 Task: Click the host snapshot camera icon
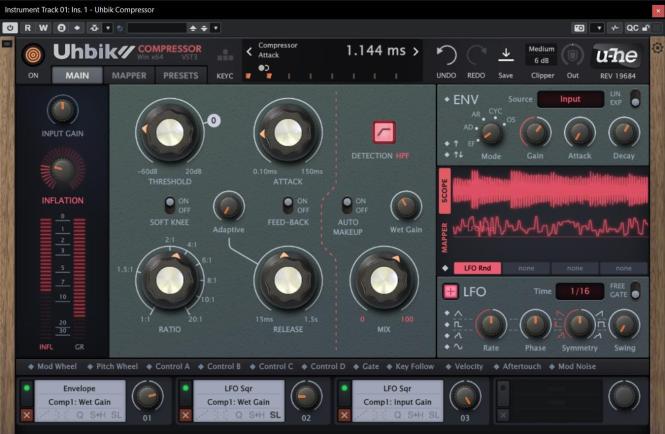tap(579, 28)
